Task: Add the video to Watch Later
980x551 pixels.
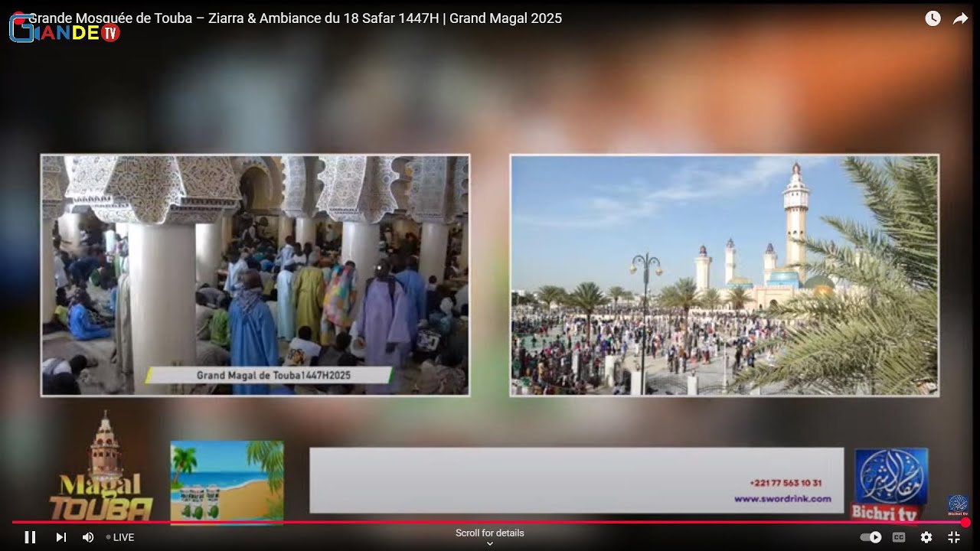Action: click(x=933, y=18)
